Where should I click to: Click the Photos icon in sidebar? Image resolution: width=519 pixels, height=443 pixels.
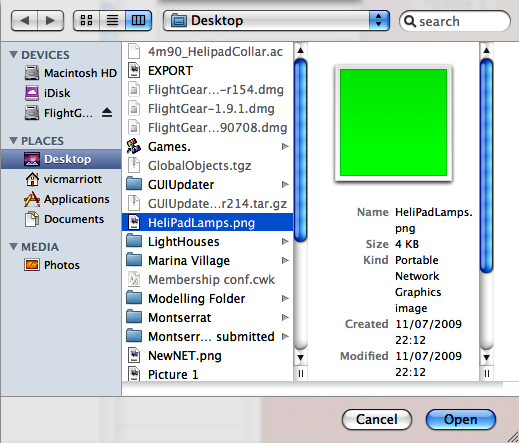(x=32, y=265)
